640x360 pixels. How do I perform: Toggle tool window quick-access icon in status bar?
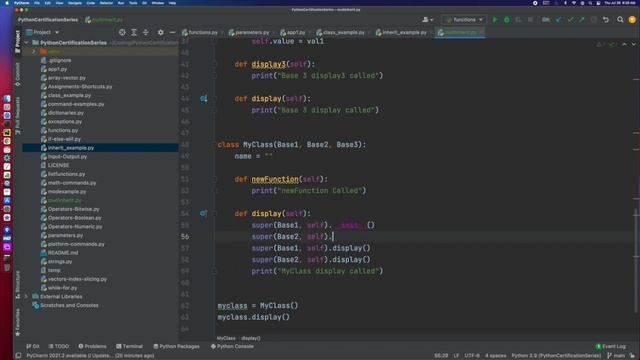pos(18,356)
